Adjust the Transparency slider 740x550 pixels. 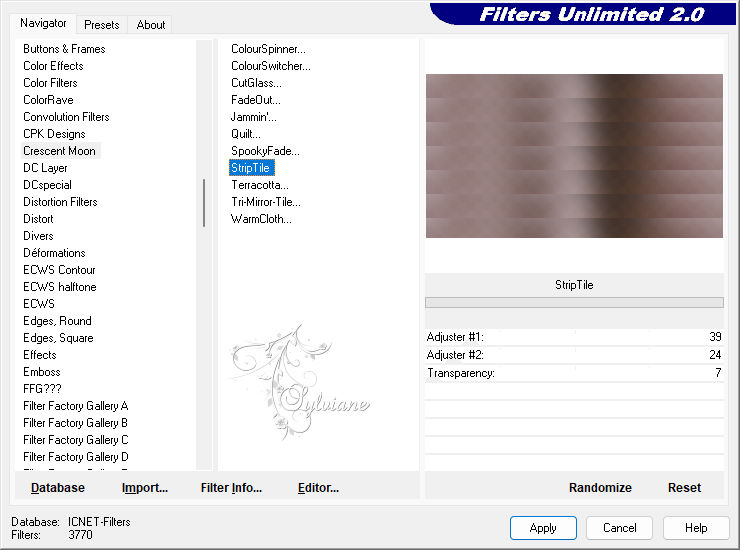click(x=574, y=373)
